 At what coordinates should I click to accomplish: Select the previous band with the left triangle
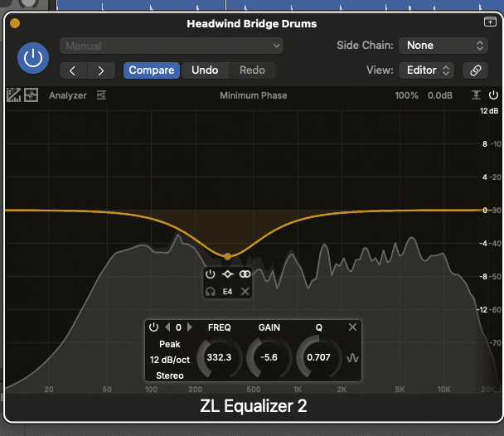(x=167, y=327)
